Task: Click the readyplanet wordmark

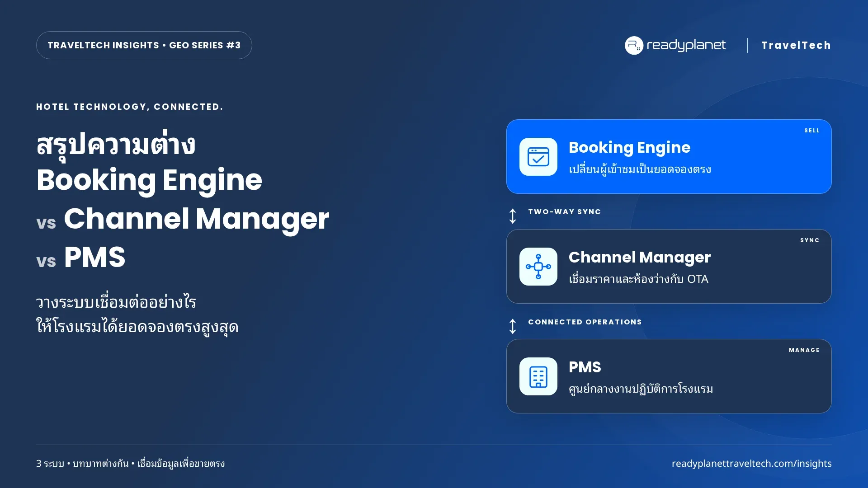Action: point(686,45)
